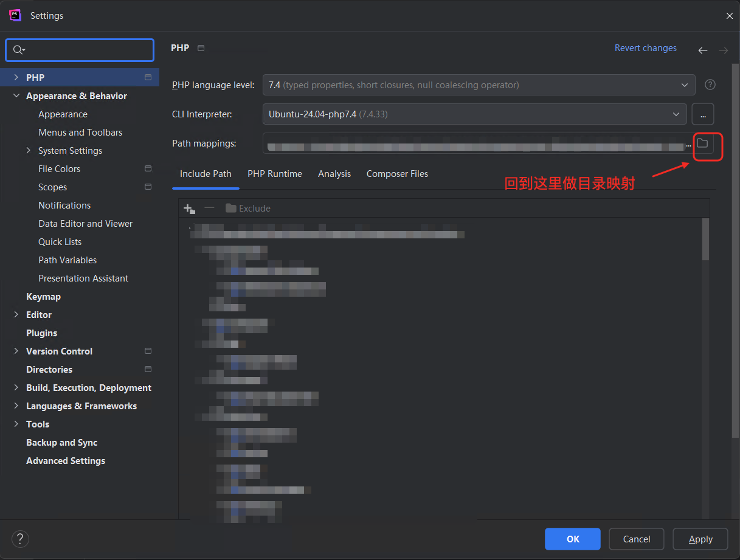Open the settings help question mark

point(20,539)
